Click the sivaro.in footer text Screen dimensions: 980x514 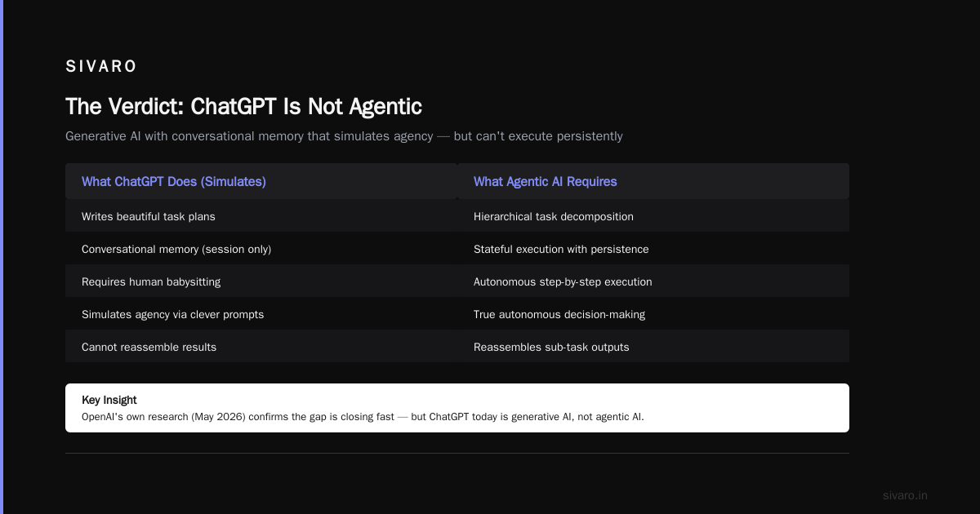pyautogui.click(x=905, y=495)
